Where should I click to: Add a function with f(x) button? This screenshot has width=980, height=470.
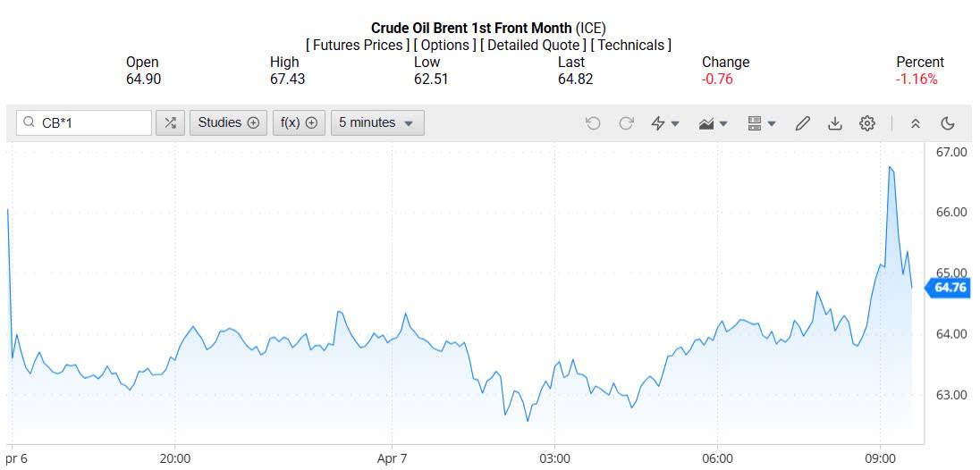[299, 122]
